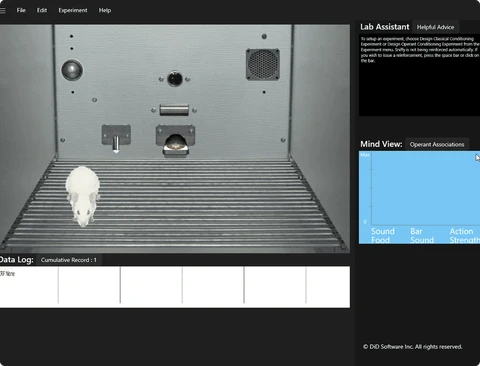Viewport: 480px width, 366px height.
Task: Open the Help menu
Action: [x=105, y=10]
